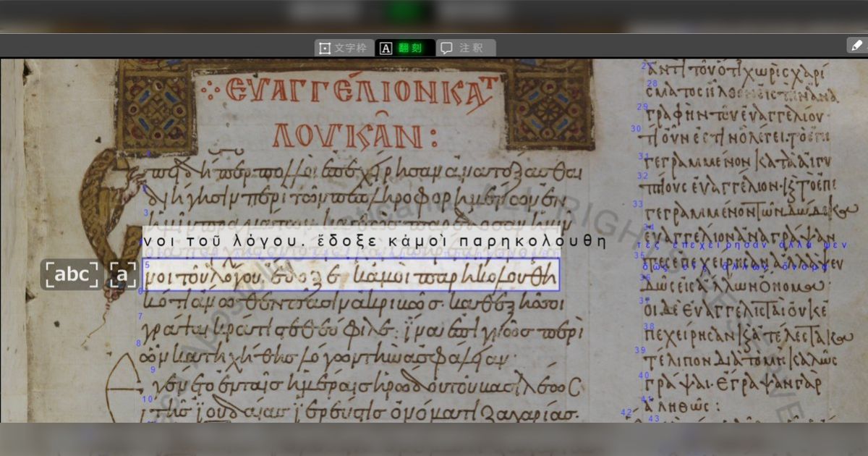The width and height of the screenshot is (868, 456).
Task: Click line marker number 40 in margin
Action: click(x=643, y=376)
